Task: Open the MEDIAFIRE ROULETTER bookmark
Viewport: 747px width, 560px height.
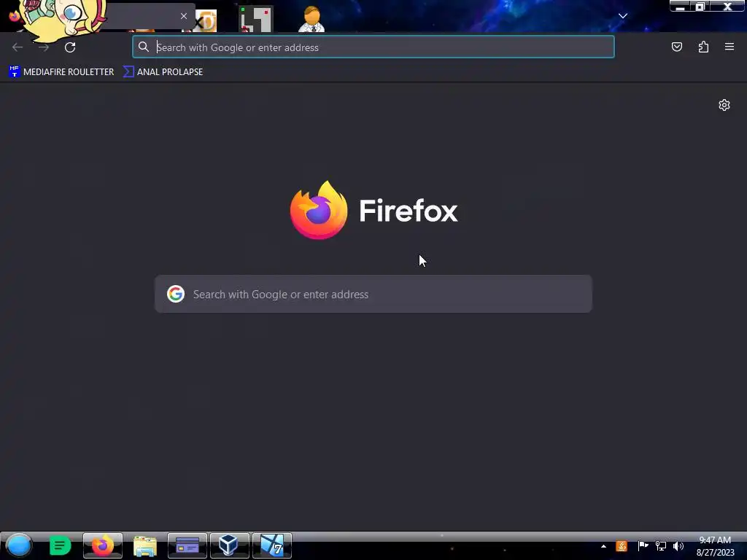Action: pyautogui.click(x=61, y=72)
